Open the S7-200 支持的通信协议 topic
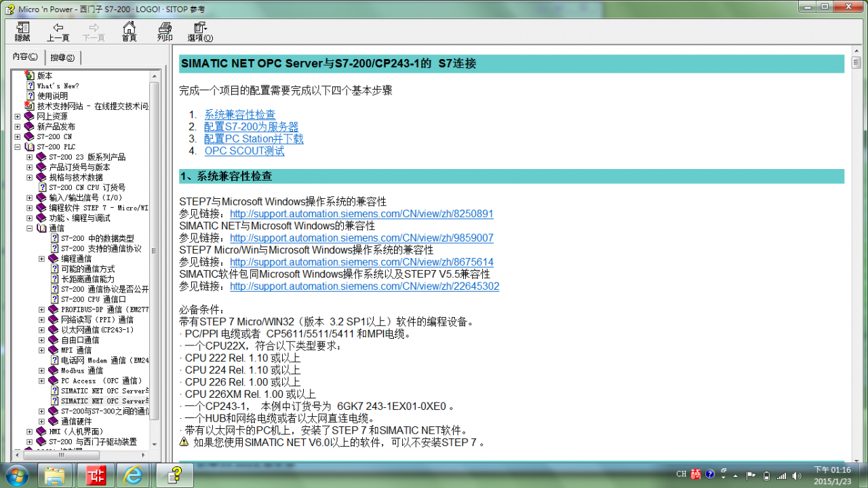868x488 pixels. point(101,248)
